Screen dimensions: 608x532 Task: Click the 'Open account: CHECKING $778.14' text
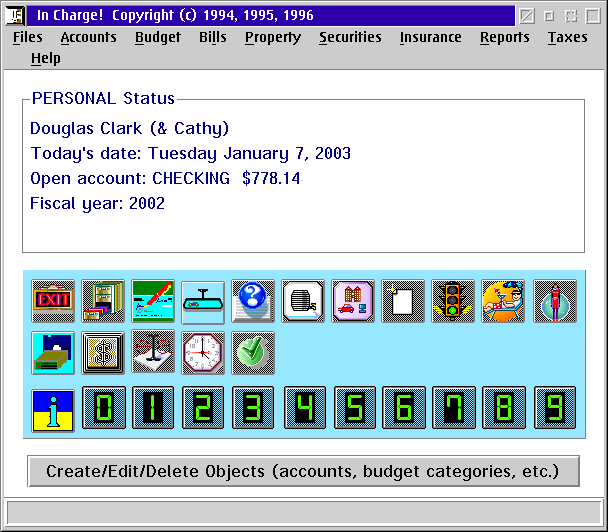coord(165,178)
